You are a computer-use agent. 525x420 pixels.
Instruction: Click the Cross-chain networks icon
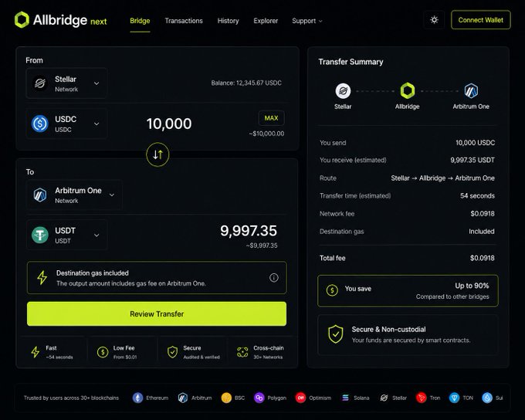pos(242,352)
